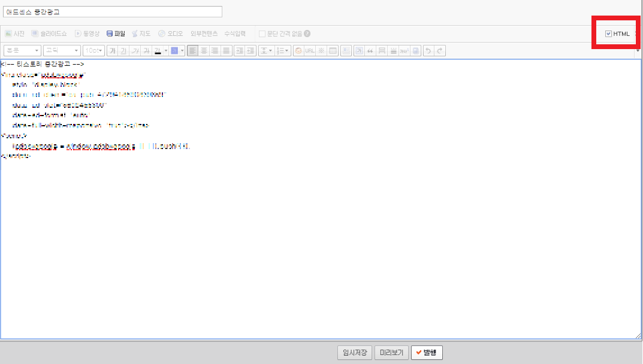Click the 티스토리 중간광고 comment line
This screenshot has height=364, width=643.
coord(42,64)
